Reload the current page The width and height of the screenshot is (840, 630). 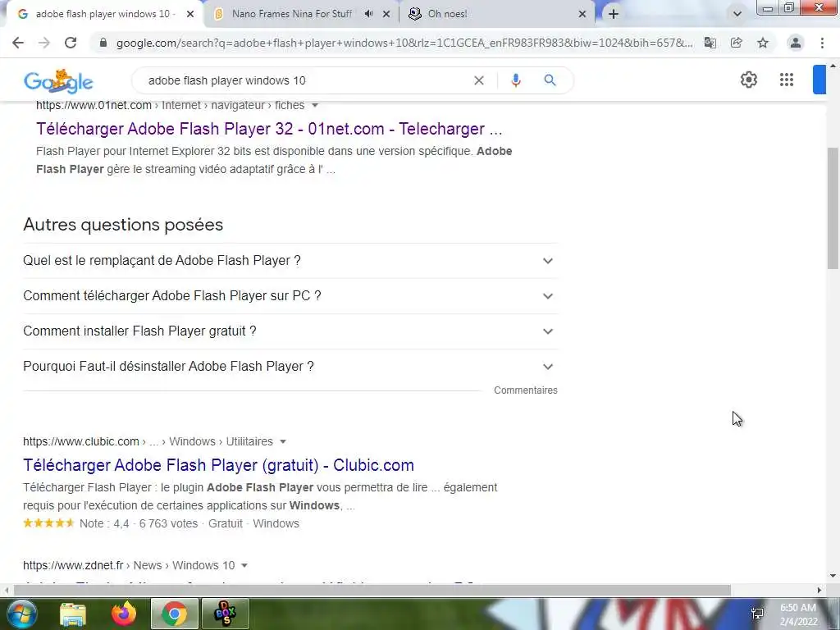(71, 43)
